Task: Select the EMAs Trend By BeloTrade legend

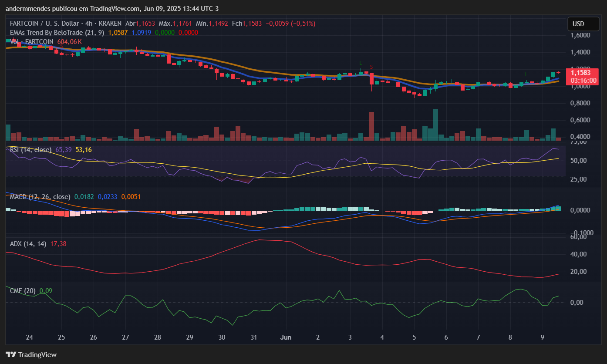Action: pyautogui.click(x=57, y=32)
